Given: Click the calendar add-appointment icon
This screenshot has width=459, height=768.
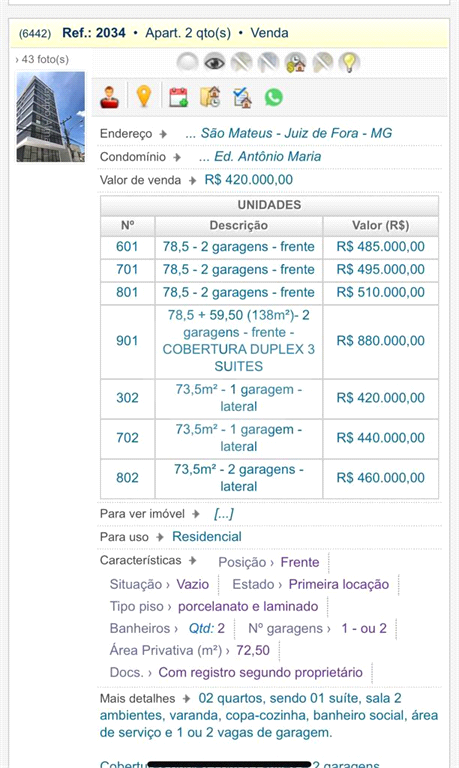Looking at the screenshot, I should tap(178, 97).
